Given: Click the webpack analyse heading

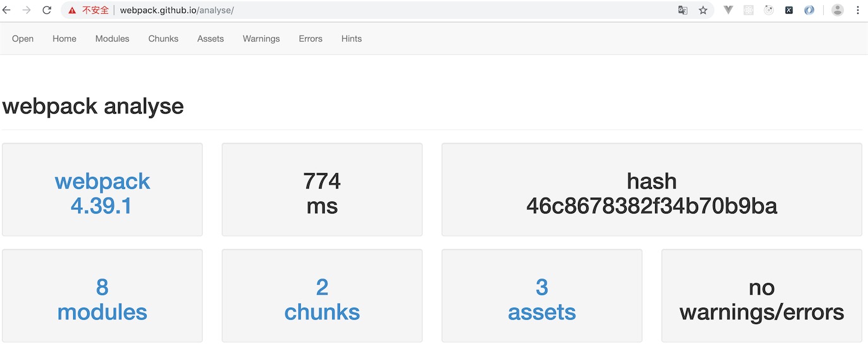Looking at the screenshot, I should [93, 106].
